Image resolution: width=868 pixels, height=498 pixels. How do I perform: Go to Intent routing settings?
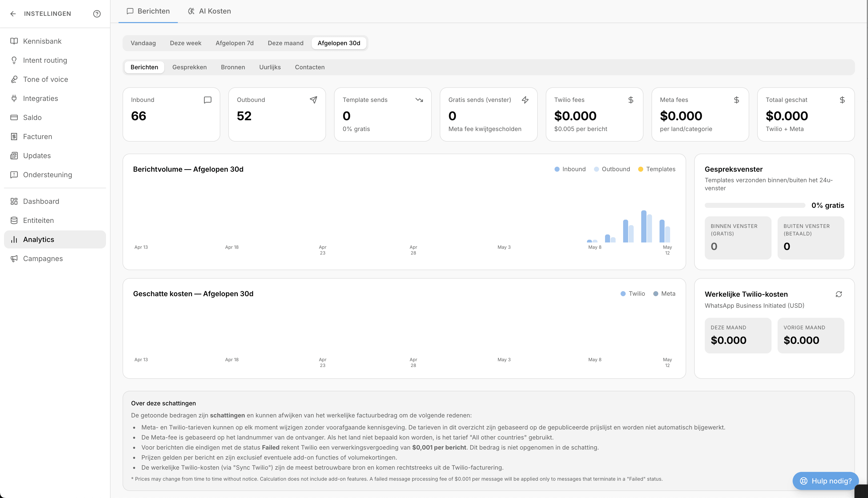point(55,60)
